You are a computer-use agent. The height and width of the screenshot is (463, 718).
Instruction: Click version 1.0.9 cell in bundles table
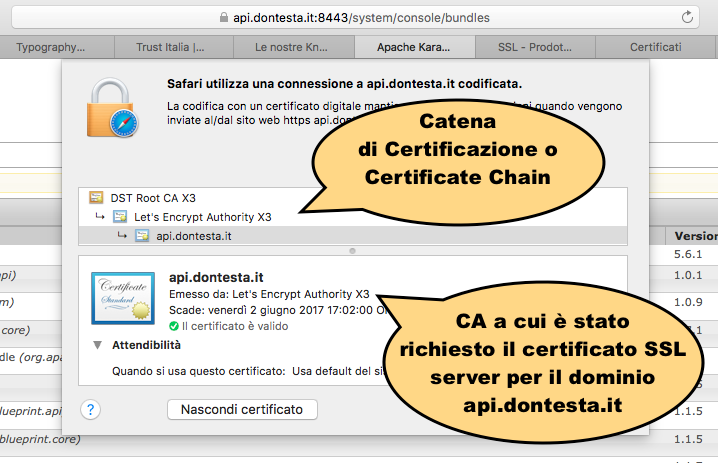pyautogui.click(x=688, y=302)
